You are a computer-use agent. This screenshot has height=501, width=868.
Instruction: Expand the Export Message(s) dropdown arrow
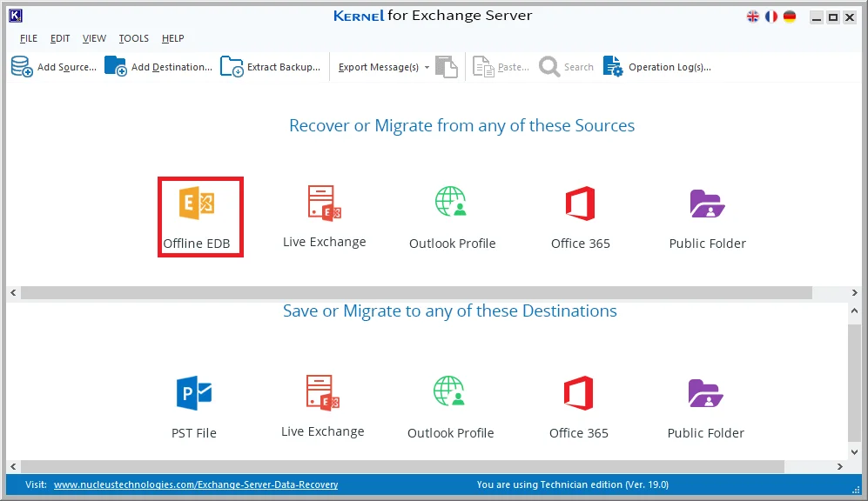(427, 66)
